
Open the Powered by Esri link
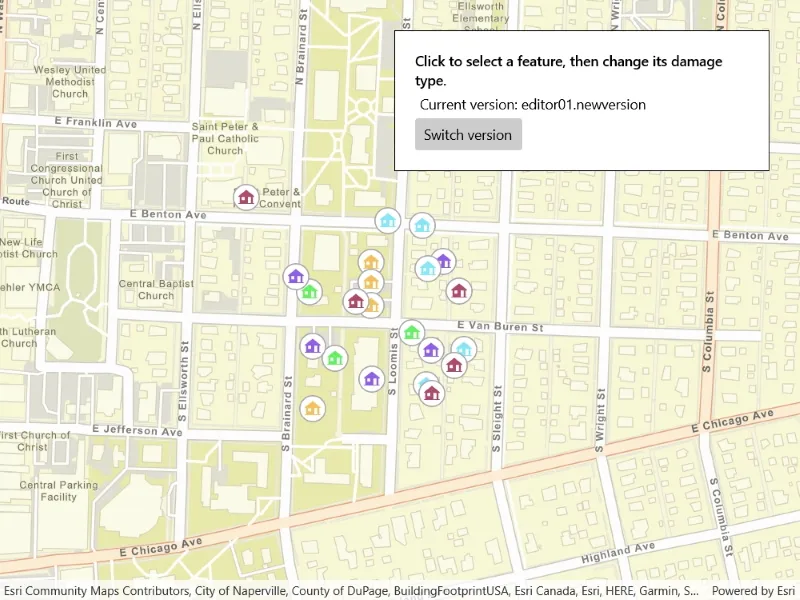click(753, 591)
